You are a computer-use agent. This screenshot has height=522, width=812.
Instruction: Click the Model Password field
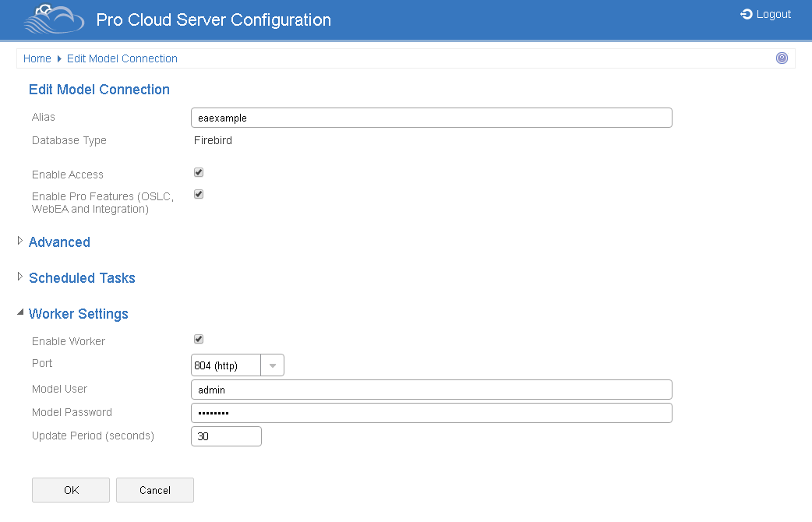coord(432,413)
